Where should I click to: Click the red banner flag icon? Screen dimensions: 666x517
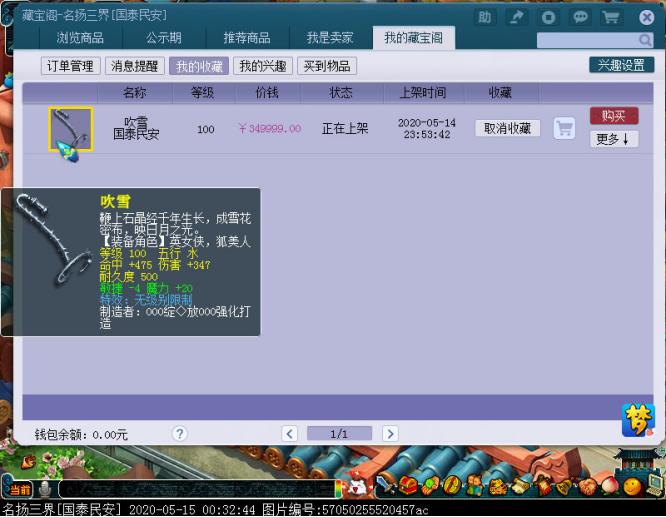pos(542,486)
